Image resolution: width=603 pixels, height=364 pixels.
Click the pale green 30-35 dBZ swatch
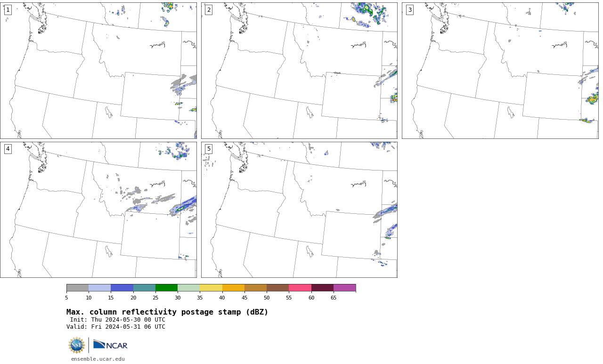(x=189, y=288)
